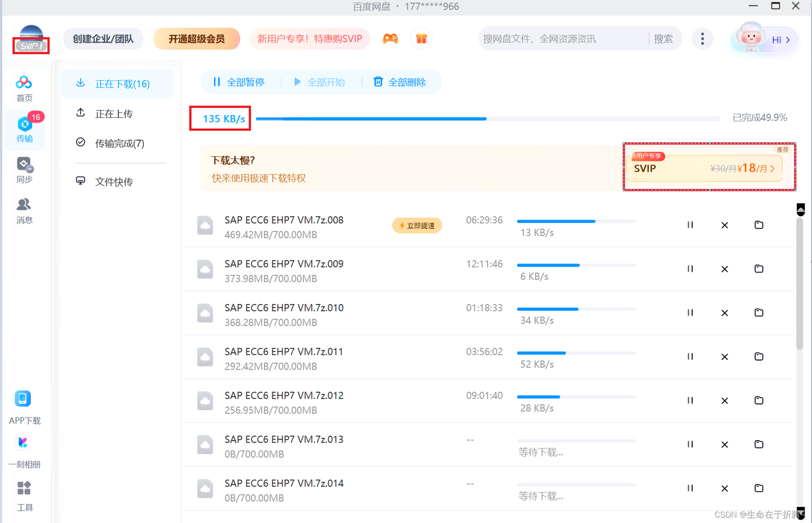Open 消息 messages from the sidebar
This screenshot has width=812, height=523.
pos(24,210)
